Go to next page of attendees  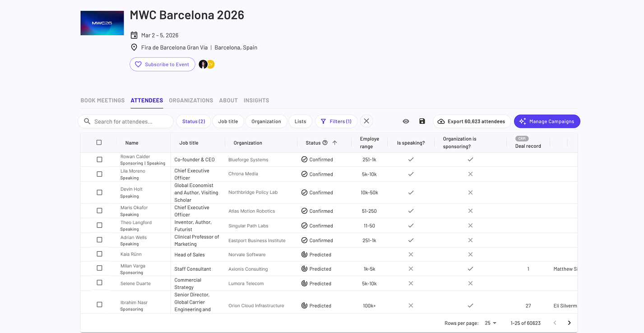click(x=569, y=323)
